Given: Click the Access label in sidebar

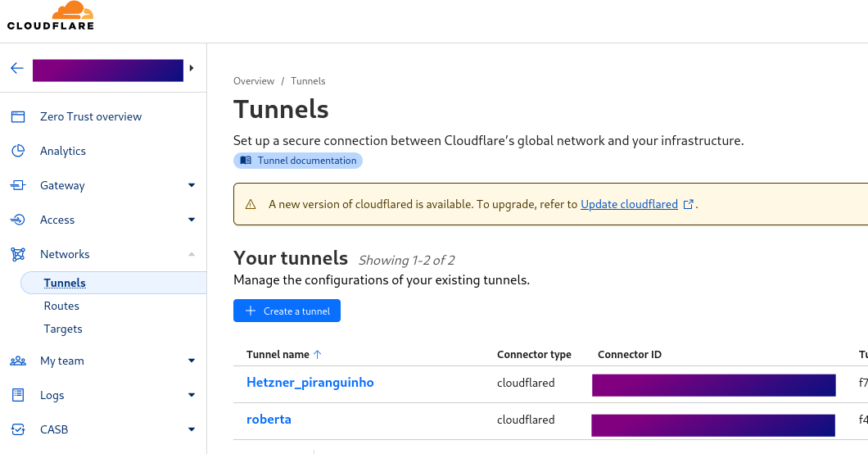Looking at the screenshot, I should (x=57, y=220).
